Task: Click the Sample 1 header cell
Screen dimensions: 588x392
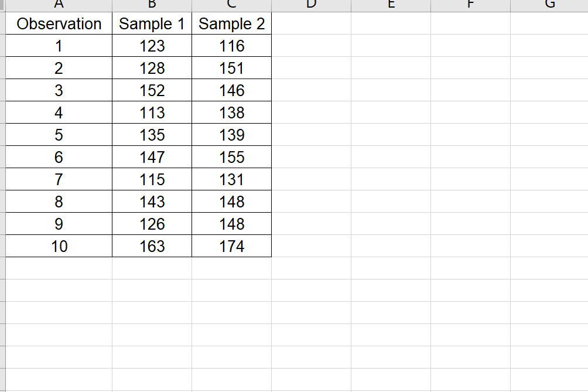Action: click(151, 24)
